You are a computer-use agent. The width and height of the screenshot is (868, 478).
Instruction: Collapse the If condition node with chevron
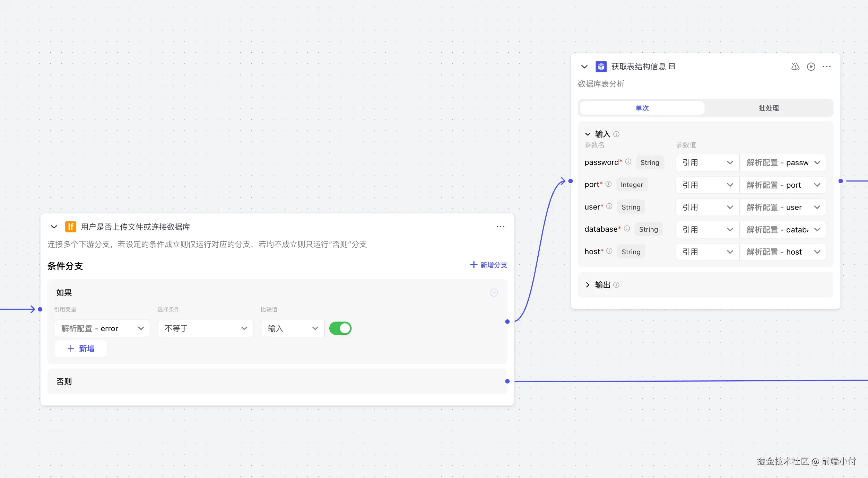click(x=54, y=227)
